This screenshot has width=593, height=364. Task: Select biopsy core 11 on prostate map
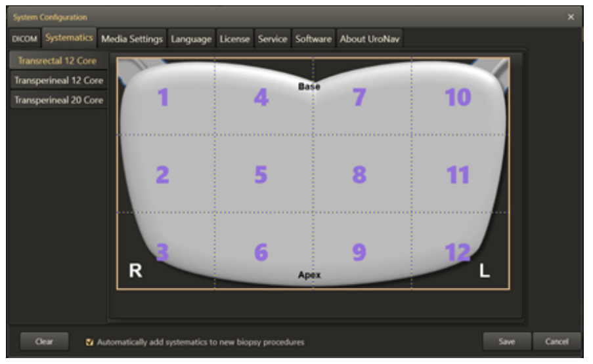coord(458,175)
